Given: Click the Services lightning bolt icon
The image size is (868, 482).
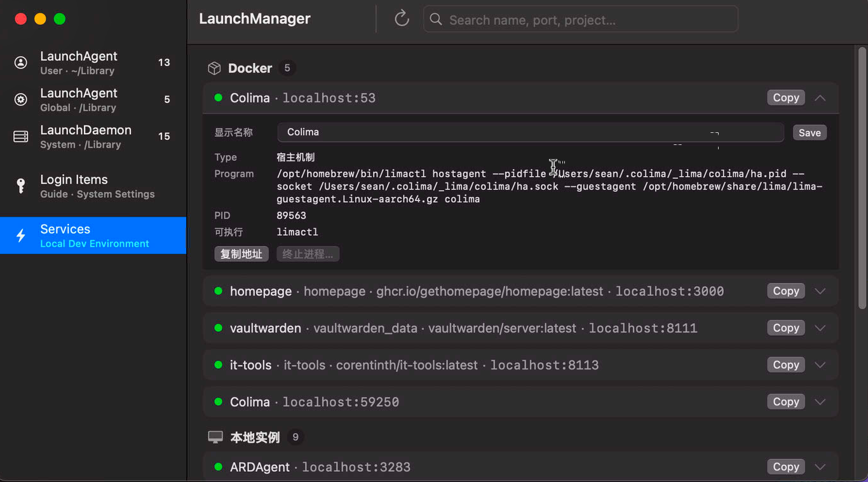Looking at the screenshot, I should tap(21, 235).
